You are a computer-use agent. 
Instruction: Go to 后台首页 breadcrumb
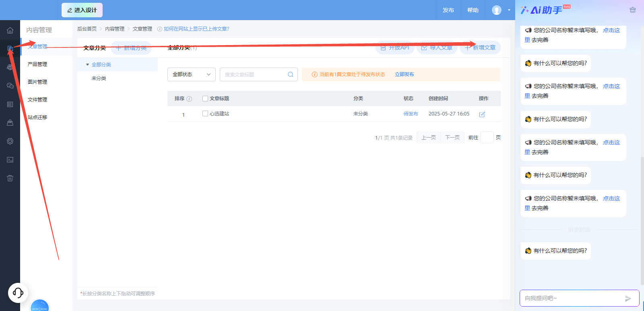coord(87,29)
